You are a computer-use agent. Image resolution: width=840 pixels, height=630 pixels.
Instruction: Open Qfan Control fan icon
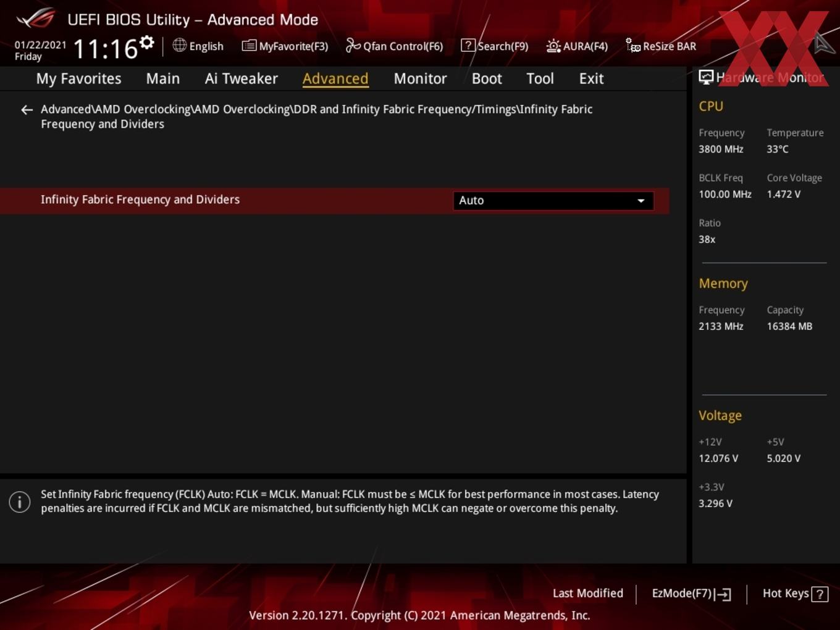353,45
